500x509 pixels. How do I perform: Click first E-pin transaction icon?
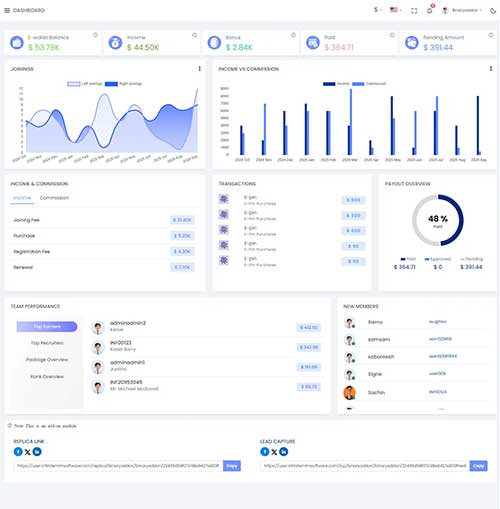click(x=224, y=199)
